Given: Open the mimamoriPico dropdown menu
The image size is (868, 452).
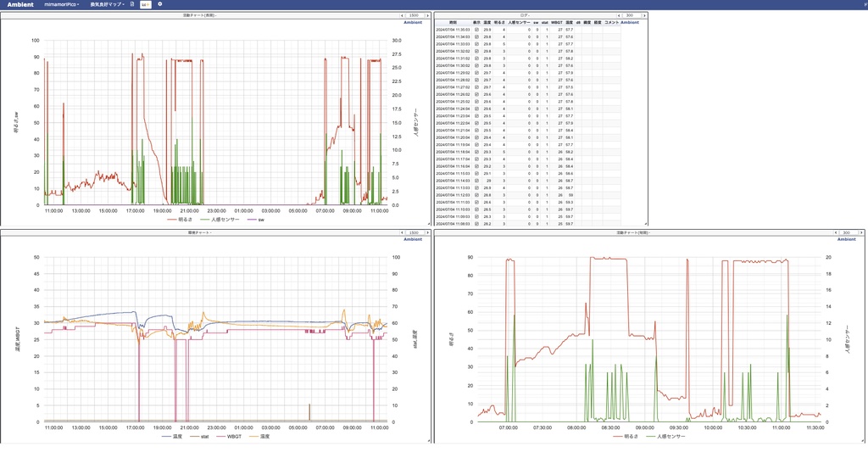Looking at the screenshot, I should pos(61,4).
